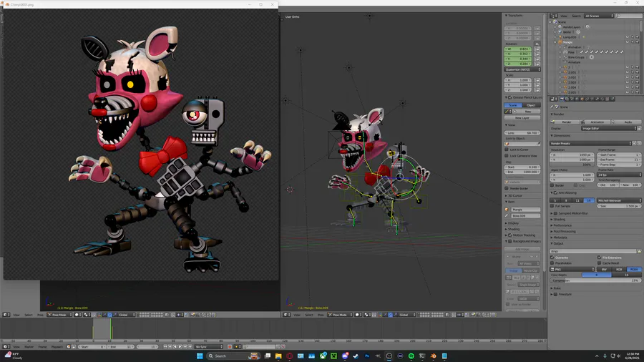Expand the Shading panel in render properties
Viewport: 644px width, 362px height.
pyautogui.click(x=557, y=219)
